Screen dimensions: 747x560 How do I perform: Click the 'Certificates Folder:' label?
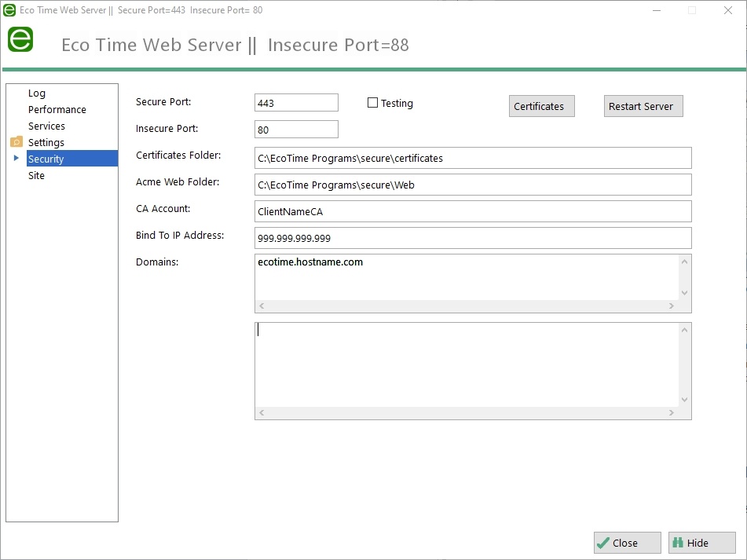178,156
